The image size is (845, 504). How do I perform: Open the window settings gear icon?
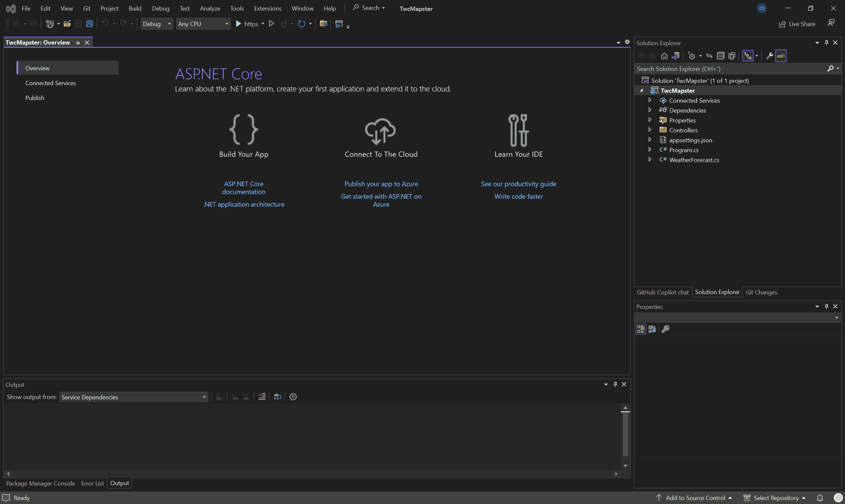point(627,42)
